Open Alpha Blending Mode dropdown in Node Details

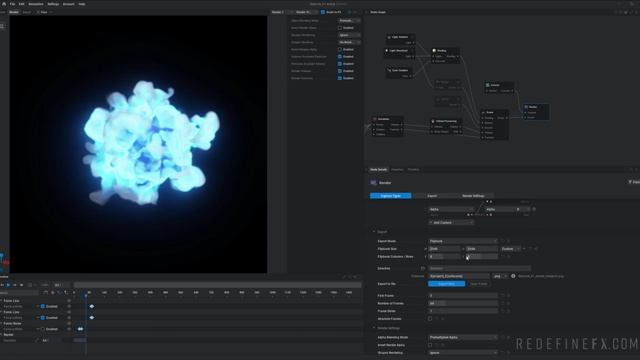click(463, 338)
